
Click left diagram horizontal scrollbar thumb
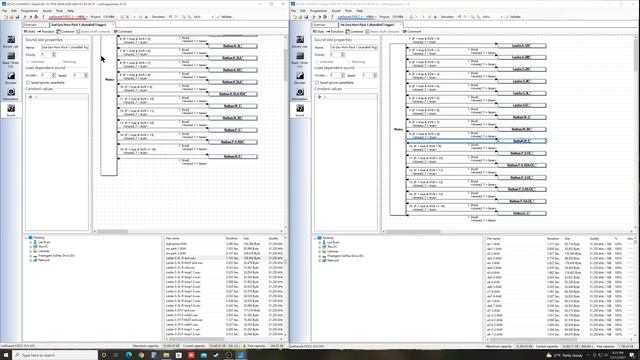(x=112, y=231)
